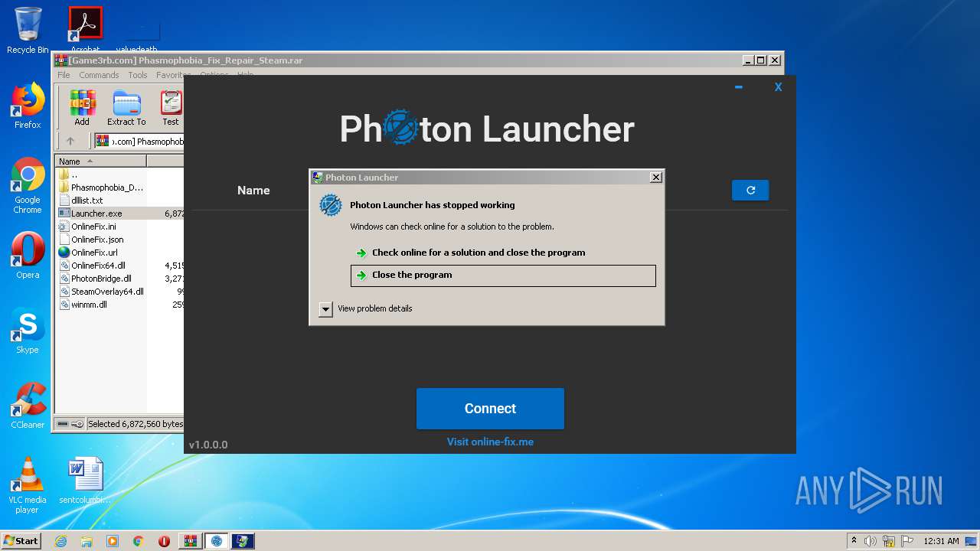The height and width of the screenshot is (551, 980).
Task: Click the Opera icon in the taskbar
Action: [x=164, y=541]
